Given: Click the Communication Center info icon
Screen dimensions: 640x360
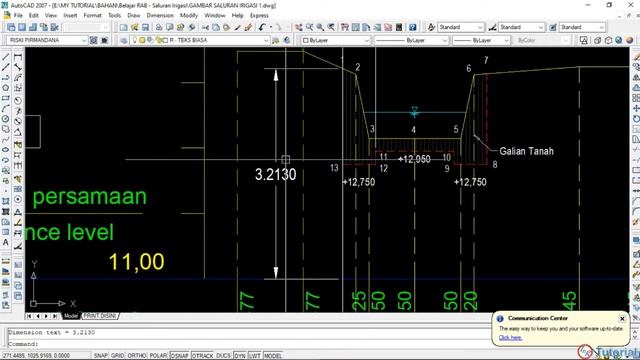Looking at the screenshot, I should [x=500, y=318].
